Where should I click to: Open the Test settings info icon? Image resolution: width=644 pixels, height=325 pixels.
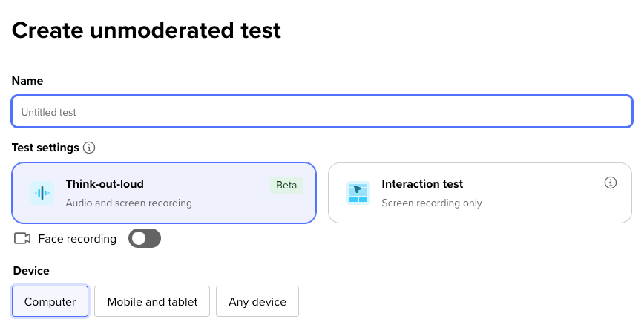click(x=89, y=148)
